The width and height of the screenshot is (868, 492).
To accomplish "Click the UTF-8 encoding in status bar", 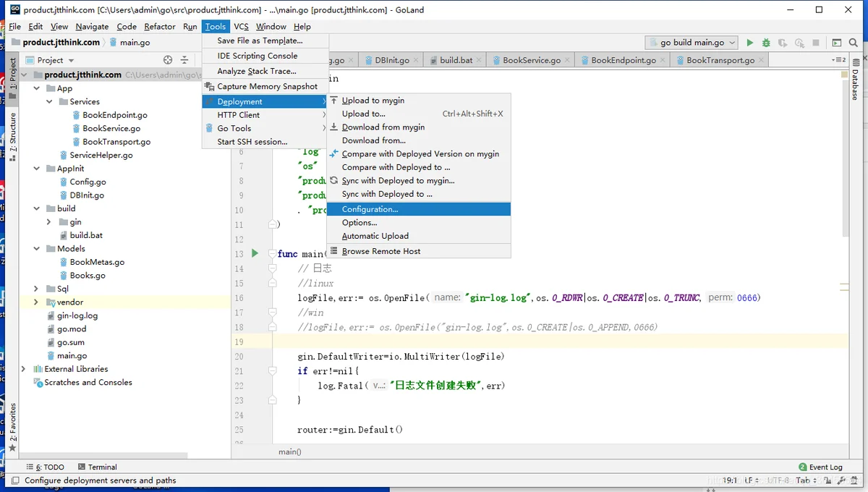I will coord(778,480).
